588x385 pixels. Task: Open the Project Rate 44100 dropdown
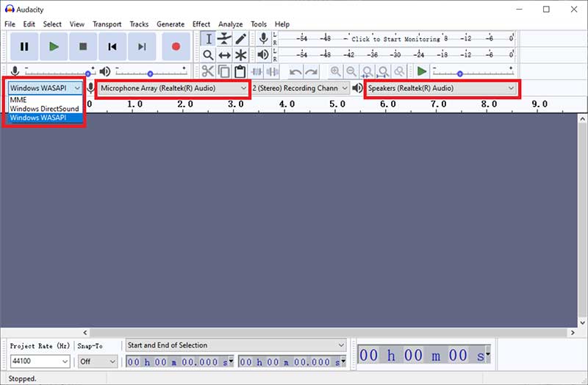tap(40, 361)
